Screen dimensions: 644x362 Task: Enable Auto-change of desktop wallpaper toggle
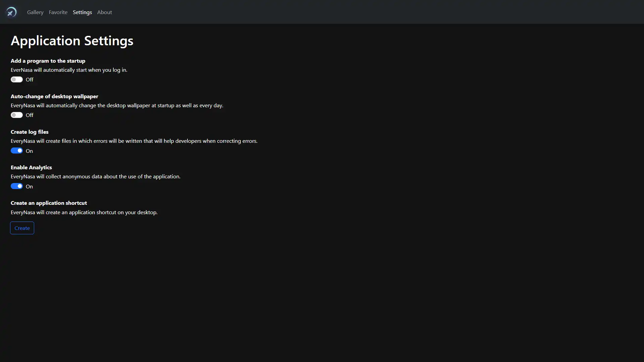click(x=16, y=115)
